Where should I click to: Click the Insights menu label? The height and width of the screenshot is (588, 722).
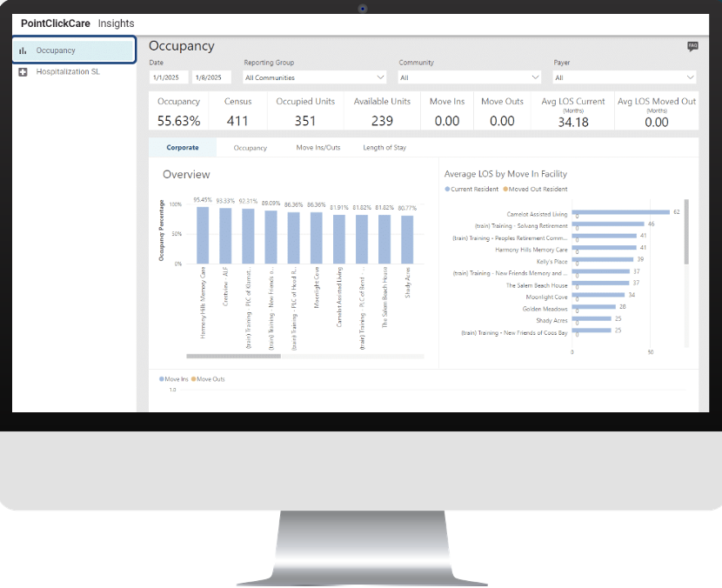point(116,23)
